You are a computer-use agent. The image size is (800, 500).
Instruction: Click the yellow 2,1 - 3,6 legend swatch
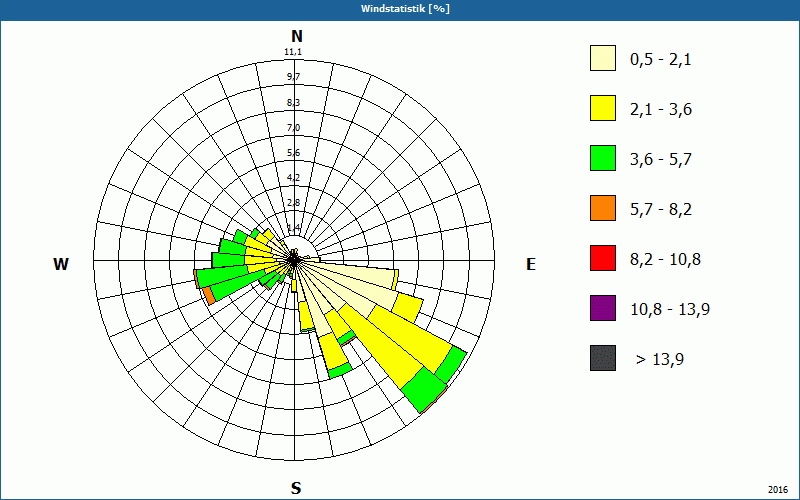click(603, 108)
